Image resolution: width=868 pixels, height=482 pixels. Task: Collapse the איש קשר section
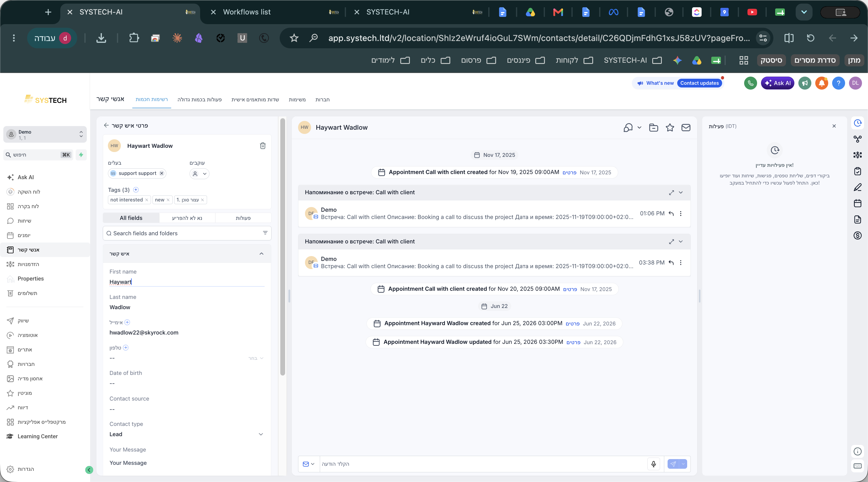pyautogui.click(x=261, y=254)
